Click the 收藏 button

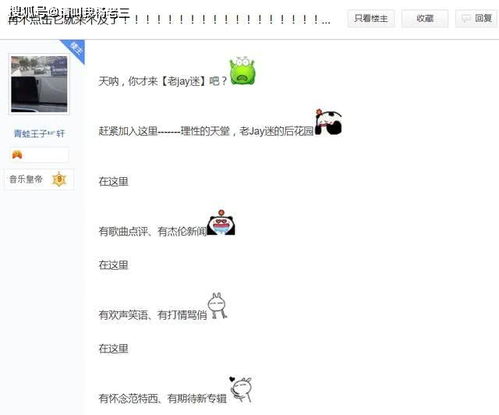[425, 18]
